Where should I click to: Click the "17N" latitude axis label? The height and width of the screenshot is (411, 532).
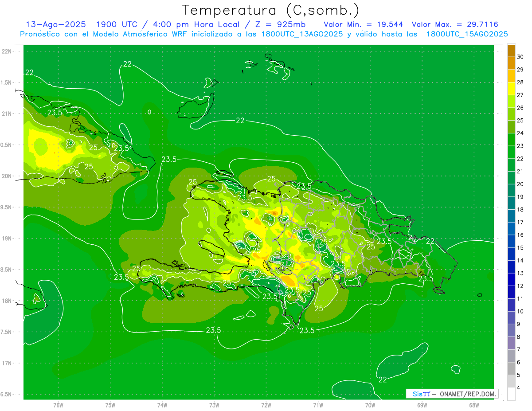(x=7, y=363)
